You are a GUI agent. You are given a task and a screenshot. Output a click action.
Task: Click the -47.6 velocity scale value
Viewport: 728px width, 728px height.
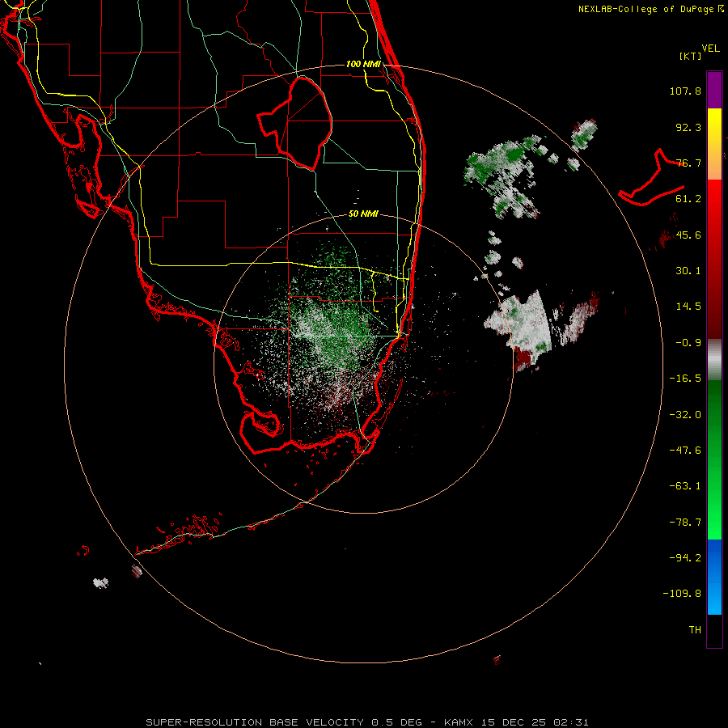pos(685,451)
